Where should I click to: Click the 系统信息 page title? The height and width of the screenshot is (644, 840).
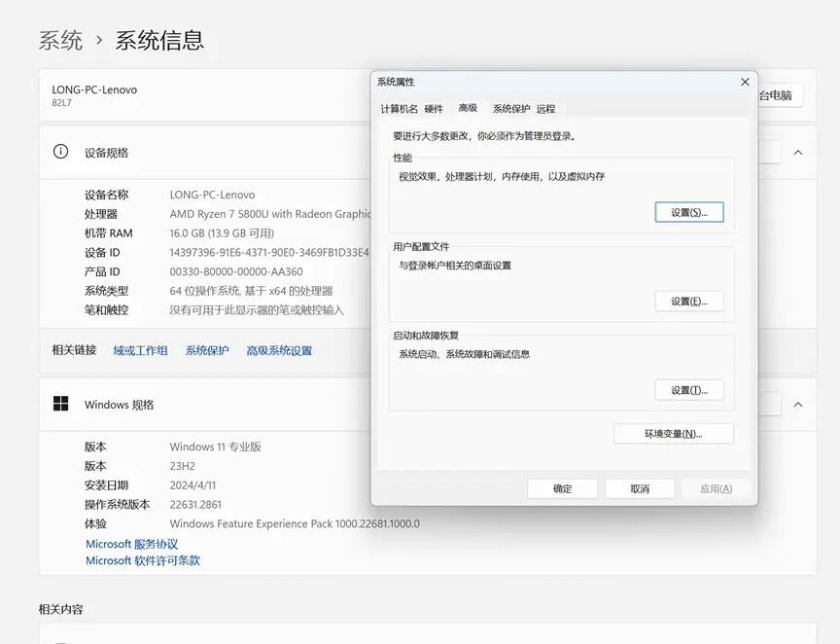pos(159,40)
